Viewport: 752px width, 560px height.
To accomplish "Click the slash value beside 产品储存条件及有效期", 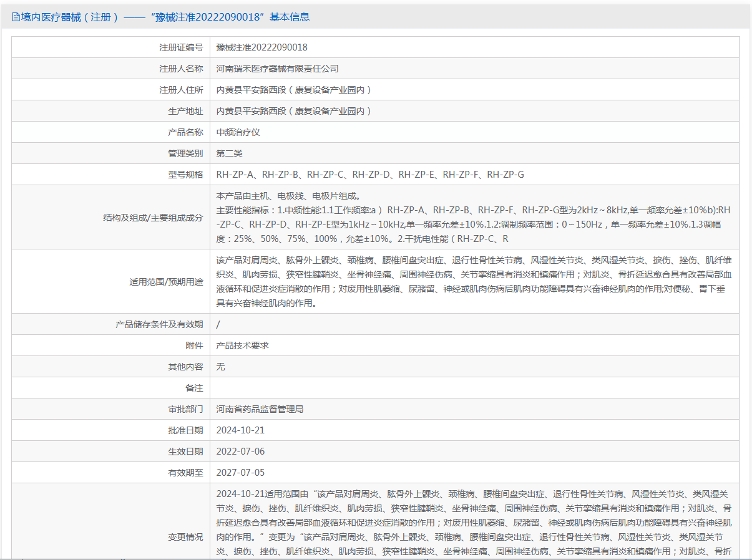I will [218, 324].
